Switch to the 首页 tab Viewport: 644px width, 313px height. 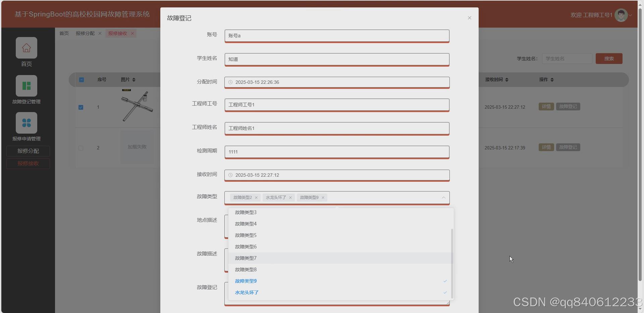(x=64, y=33)
